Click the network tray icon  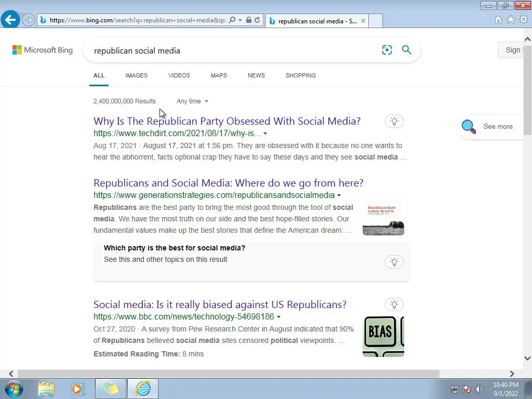(455, 389)
